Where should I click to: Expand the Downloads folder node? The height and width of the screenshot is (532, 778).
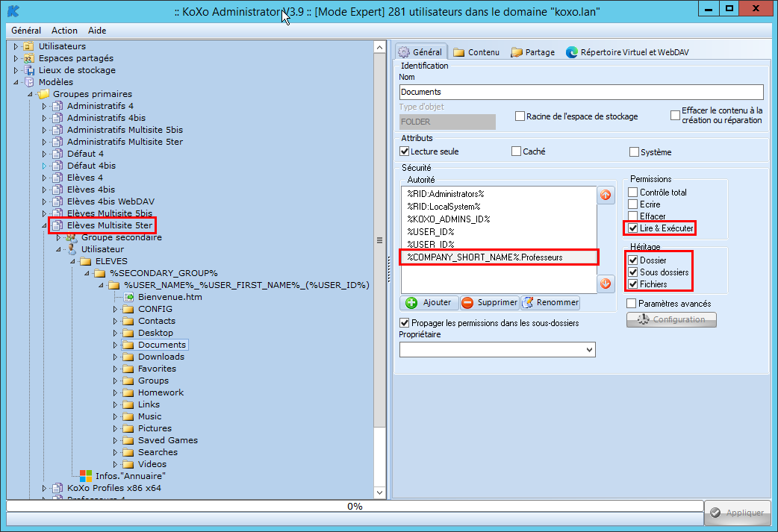tap(115, 357)
